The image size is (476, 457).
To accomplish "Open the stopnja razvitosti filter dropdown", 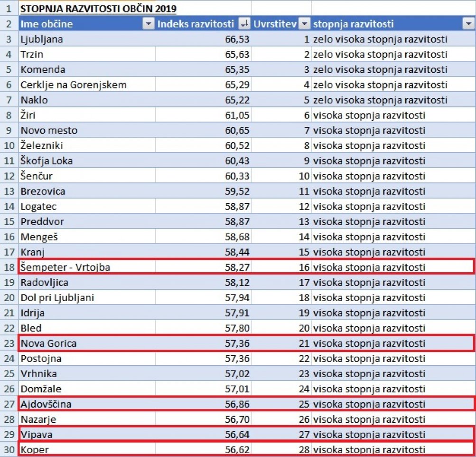I will (468, 24).
